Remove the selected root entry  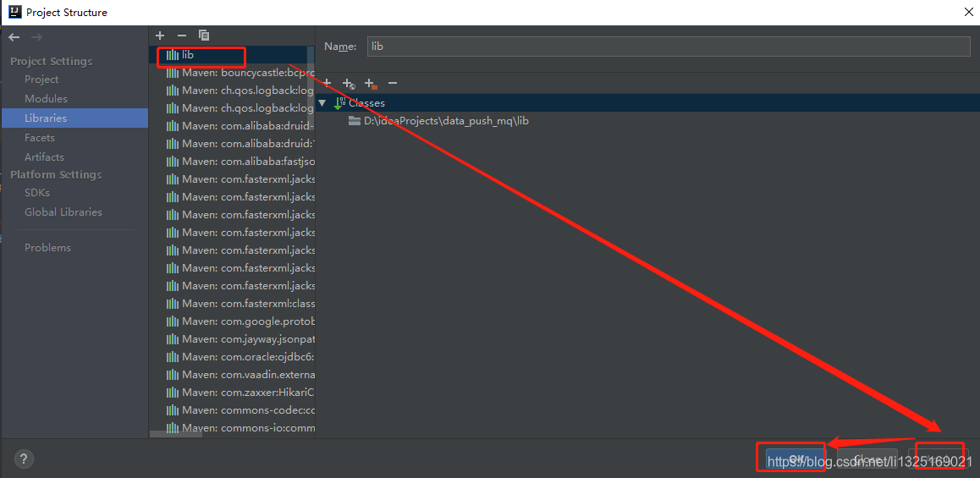tap(393, 83)
